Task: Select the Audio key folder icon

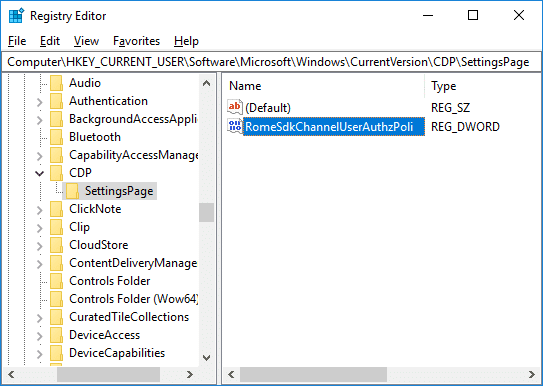Action: (56, 83)
